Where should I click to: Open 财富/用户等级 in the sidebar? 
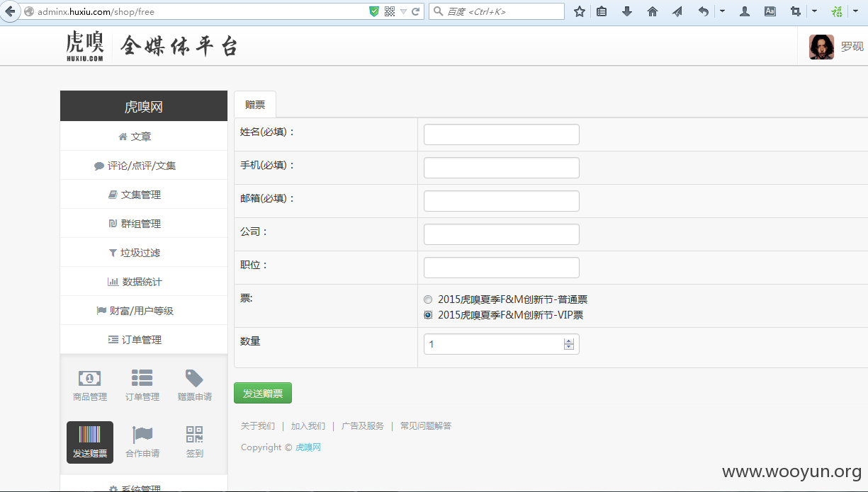[x=144, y=311]
